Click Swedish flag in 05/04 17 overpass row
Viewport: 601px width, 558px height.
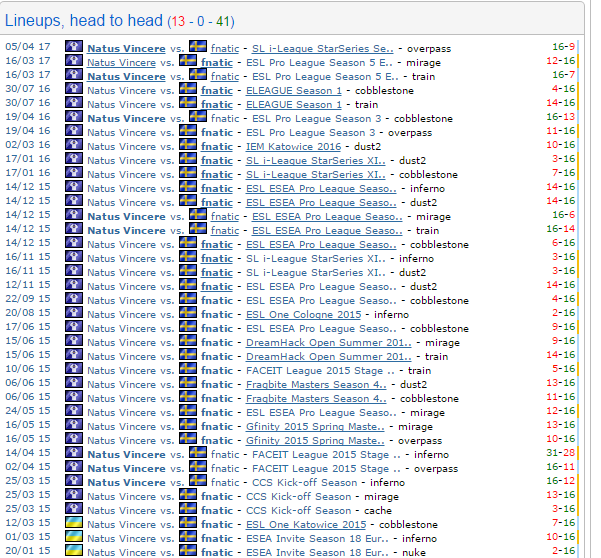pyautogui.click(x=198, y=46)
